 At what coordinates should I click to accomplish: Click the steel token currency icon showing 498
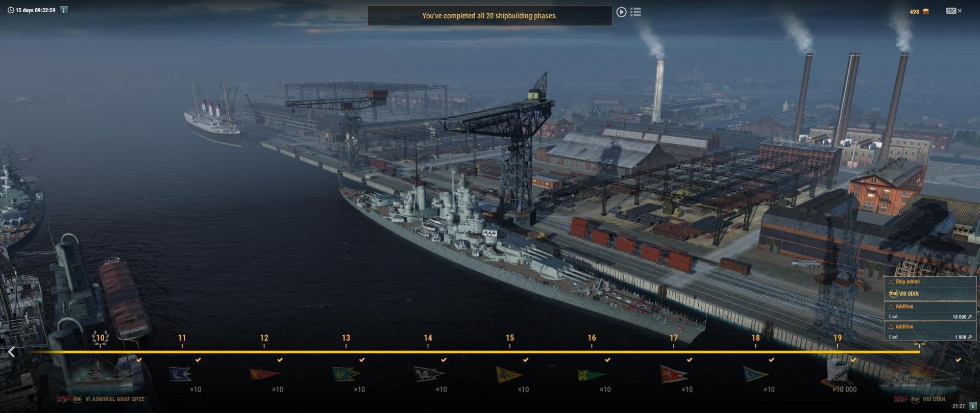926,11
